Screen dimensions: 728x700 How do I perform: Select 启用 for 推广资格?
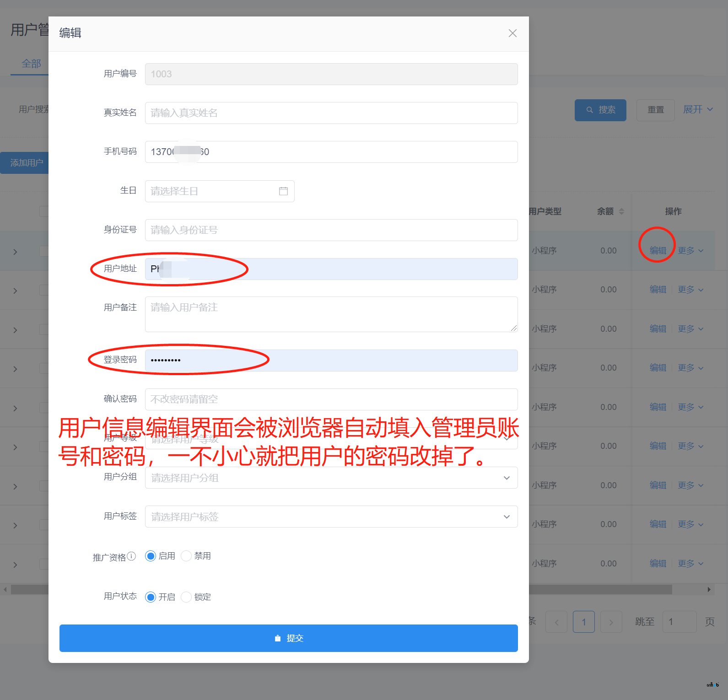pos(150,556)
